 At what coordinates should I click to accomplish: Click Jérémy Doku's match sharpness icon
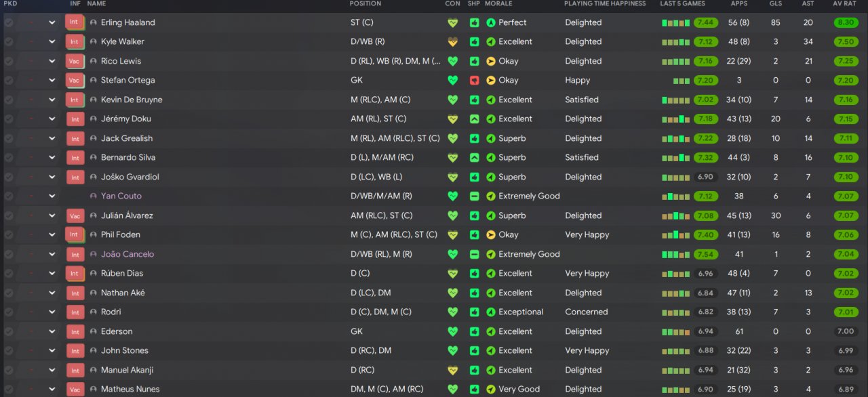[x=474, y=119]
